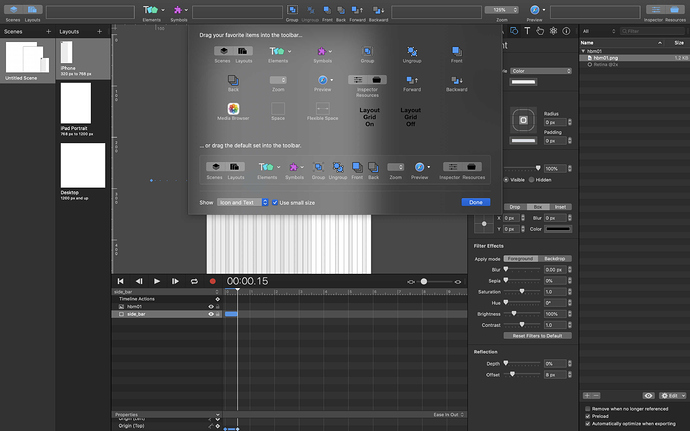Screen dimensions: 690x431
Task: Open the gear Edit dropdown in Resources
Action: tap(673, 396)
